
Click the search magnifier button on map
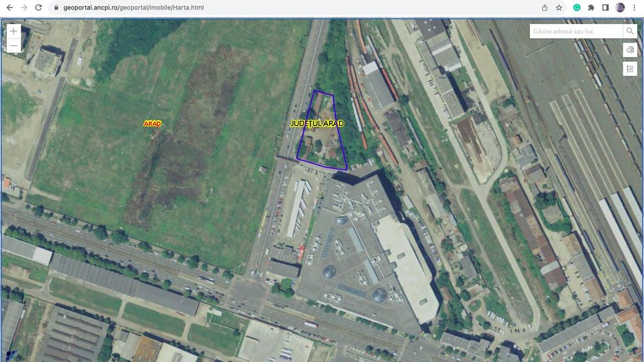click(630, 31)
